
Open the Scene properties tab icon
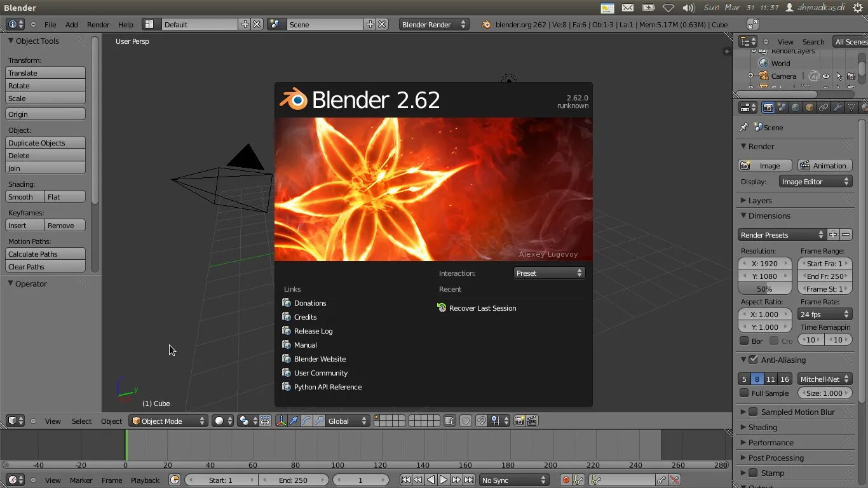tap(782, 107)
